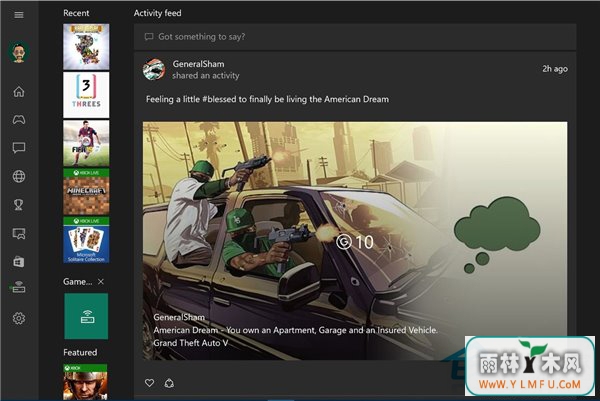The width and height of the screenshot is (600, 401).
Task: Open the globe activity alerts icon
Action: (19, 176)
